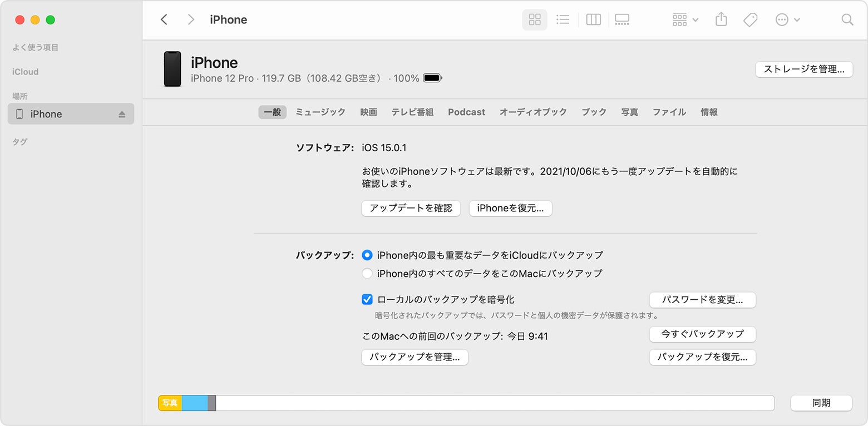Switch to gallery view
868x426 pixels.
point(622,20)
